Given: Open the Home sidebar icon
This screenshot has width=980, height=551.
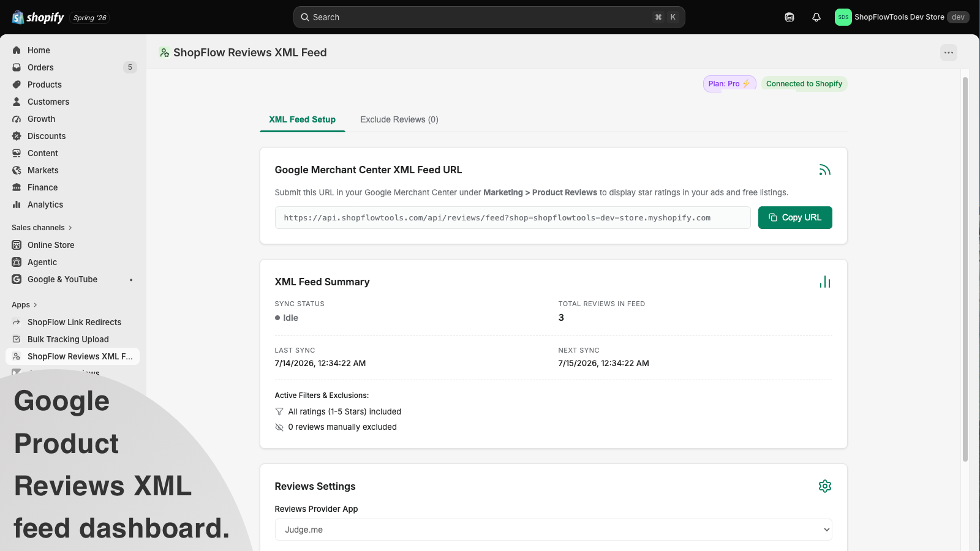Looking at the screenshot, I should [x=17, y=50].
